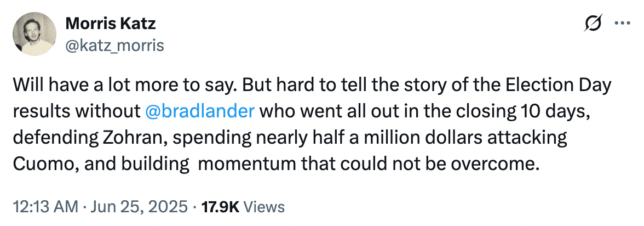Viewport: 644px width, 226px height.
Task: Click the Views label beside the count
Action: click(x=263, y=207)
